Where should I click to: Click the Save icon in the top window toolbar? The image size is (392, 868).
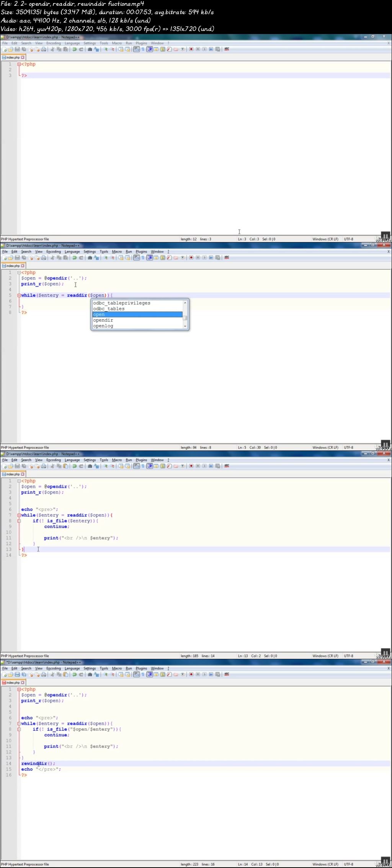pos(17,49)
